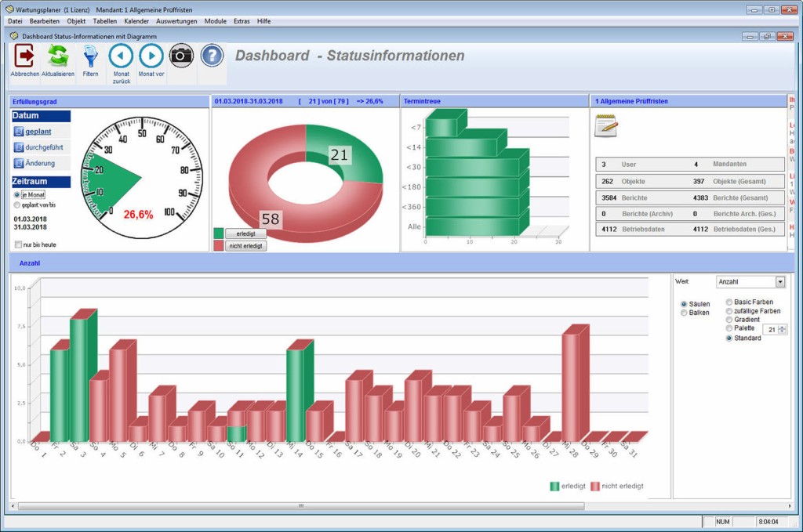This screenshot has height=532, width=803.
Task: Click the camera screenshot icon
Action: tap(181, 55)
